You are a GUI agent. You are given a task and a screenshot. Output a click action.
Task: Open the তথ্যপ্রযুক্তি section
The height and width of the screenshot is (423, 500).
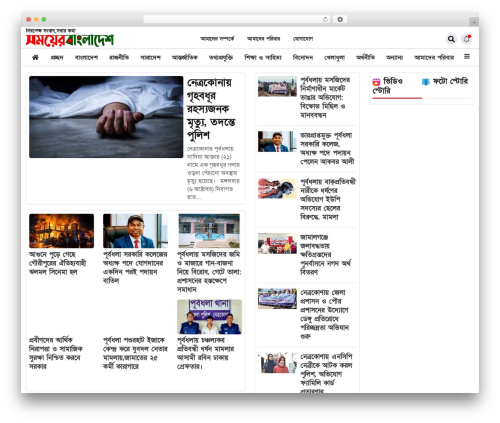click(221, 58)
